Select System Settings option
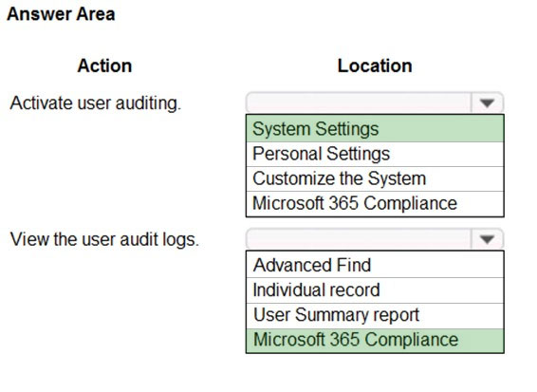 click(x=375, y=129)
